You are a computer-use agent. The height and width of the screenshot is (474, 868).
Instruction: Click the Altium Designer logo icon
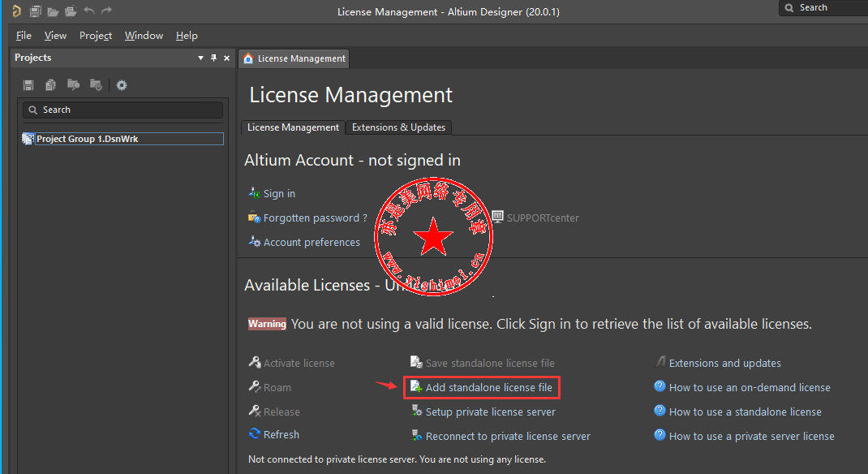pyautogui.click(x=16, y=11)
